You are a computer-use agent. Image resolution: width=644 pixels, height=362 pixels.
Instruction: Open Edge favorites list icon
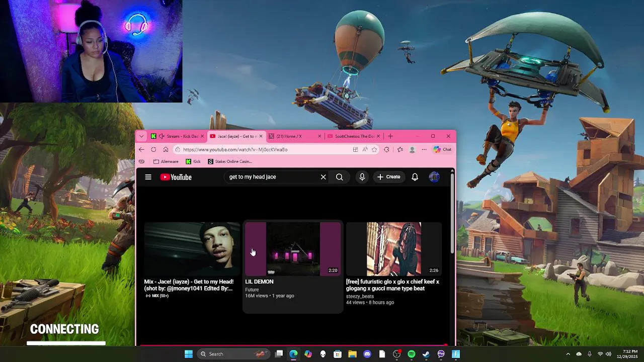(x=400, y=149)
